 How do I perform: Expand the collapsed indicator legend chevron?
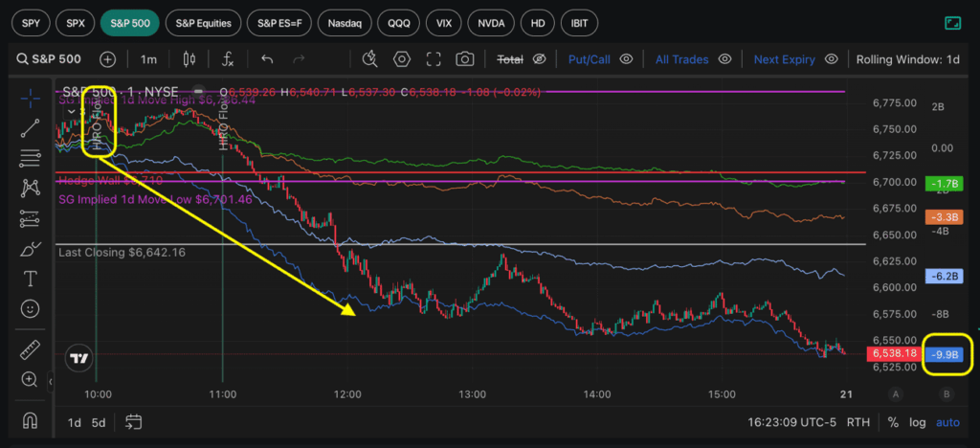[72, 111]
